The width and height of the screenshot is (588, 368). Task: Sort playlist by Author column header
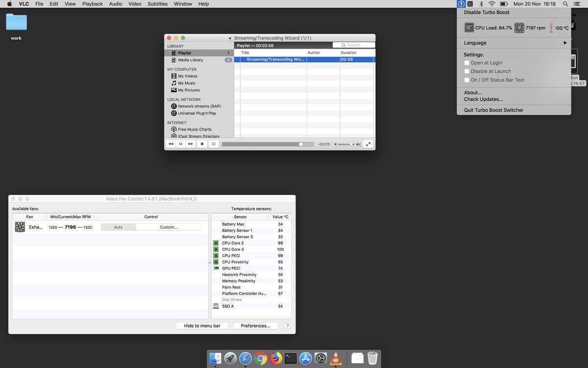pyautogui.click(x=323, y=53)
